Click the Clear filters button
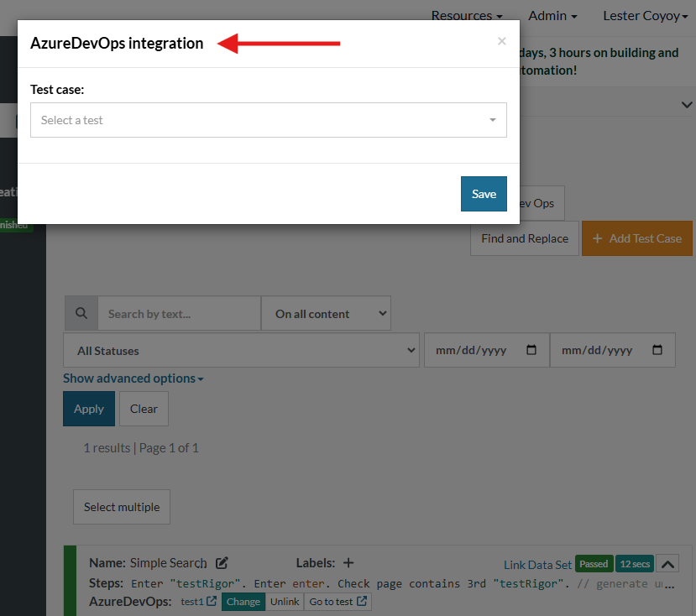The height and width of the screenshot is (616, 696). point(144,409)
